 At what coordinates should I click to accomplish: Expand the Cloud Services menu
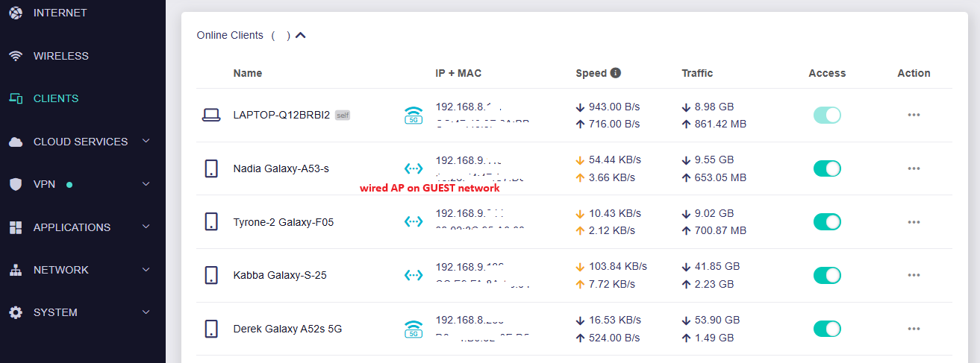tap(146, 142)
